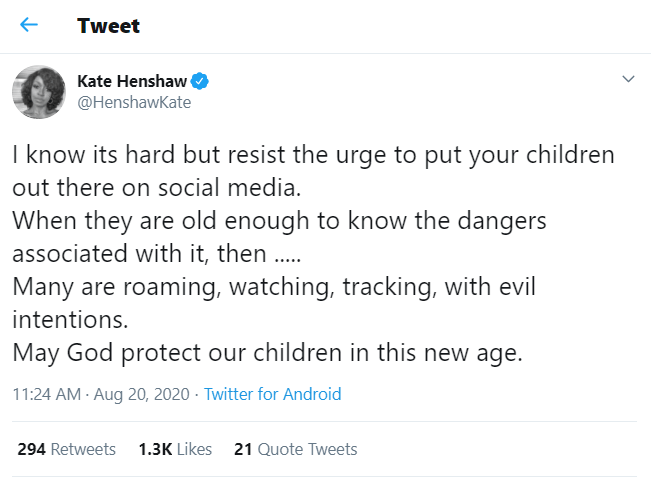
Task: Open the 21 Quote Tweets list
Action: (x=295, y=449)
